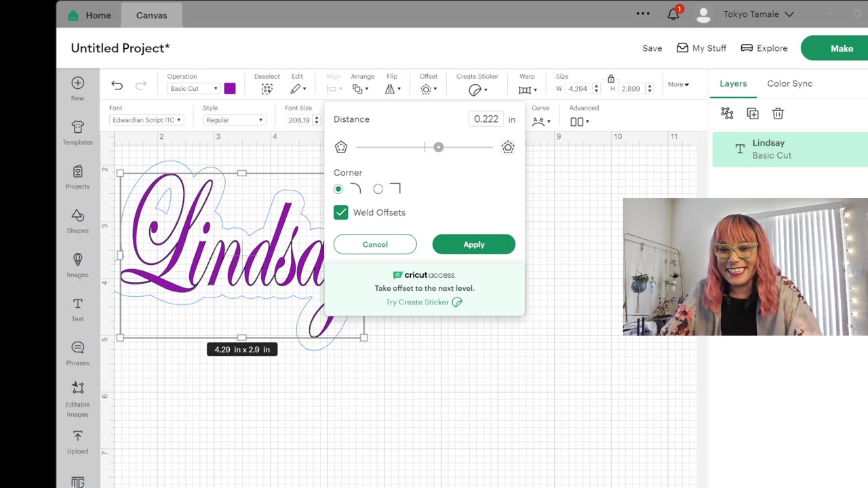Open the Templates panel
Image resolution: width=868 pixels, height=488 pixels.
click(77, 132)
